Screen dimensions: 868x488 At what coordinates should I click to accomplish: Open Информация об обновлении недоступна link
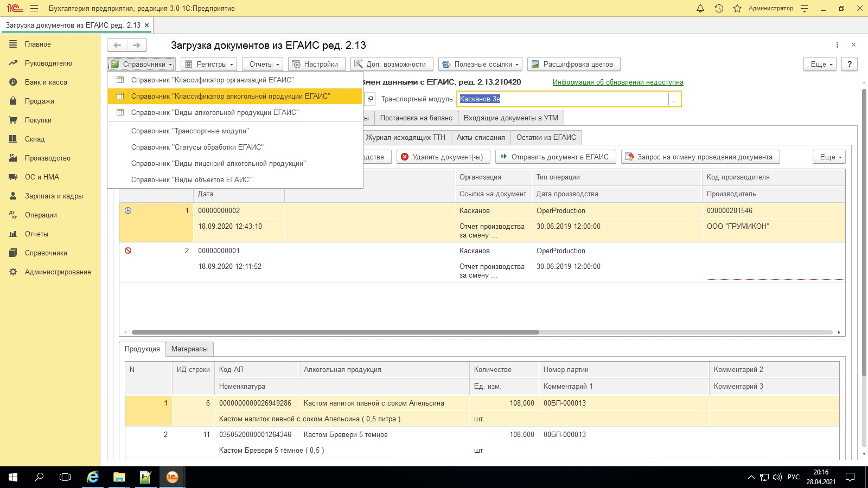[618, 82]
